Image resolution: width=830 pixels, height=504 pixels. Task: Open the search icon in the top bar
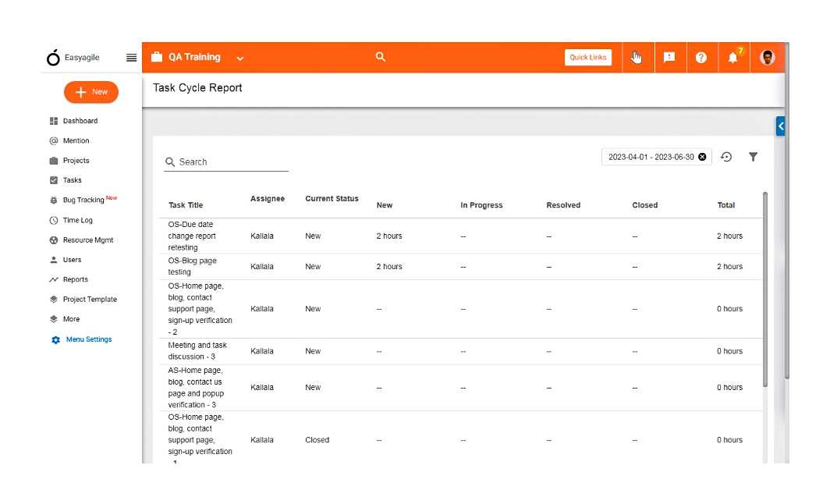click(380, 57)
